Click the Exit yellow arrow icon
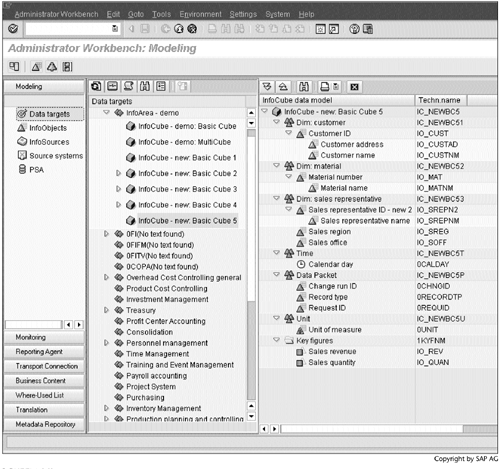The width and height of the screenshot is (500, 470). [179, 29]
